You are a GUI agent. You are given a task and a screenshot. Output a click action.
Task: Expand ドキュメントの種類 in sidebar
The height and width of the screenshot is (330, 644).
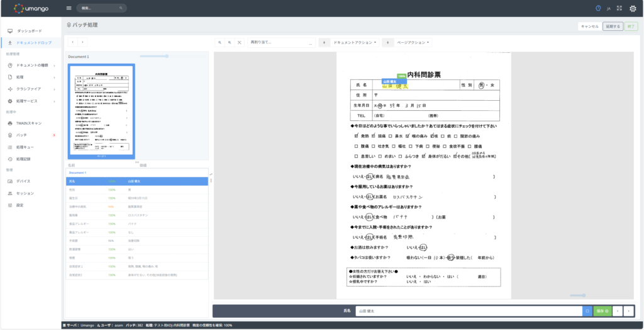coord(31,65)
